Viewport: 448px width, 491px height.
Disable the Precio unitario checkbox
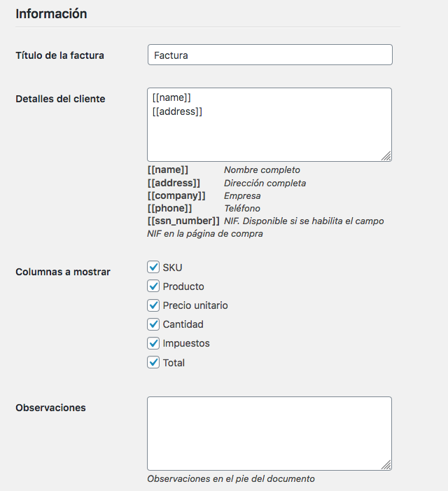click(x=153, y=305)
